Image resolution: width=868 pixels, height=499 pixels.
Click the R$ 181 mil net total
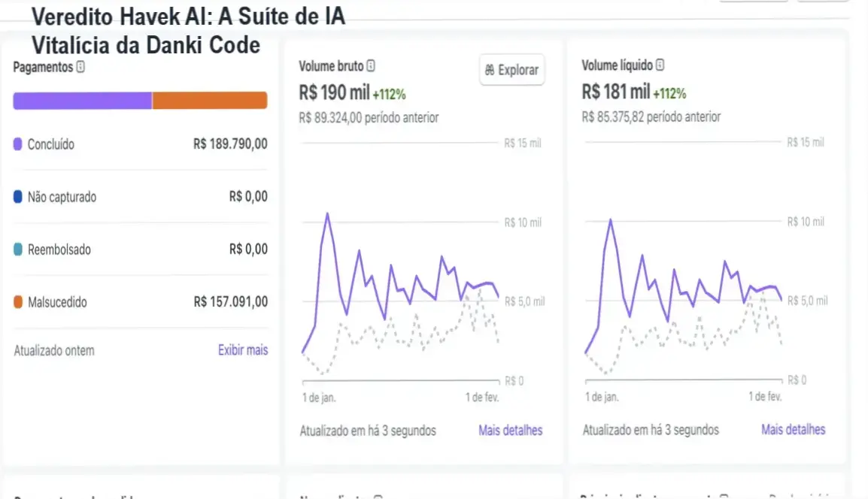[x=616, y=91]
